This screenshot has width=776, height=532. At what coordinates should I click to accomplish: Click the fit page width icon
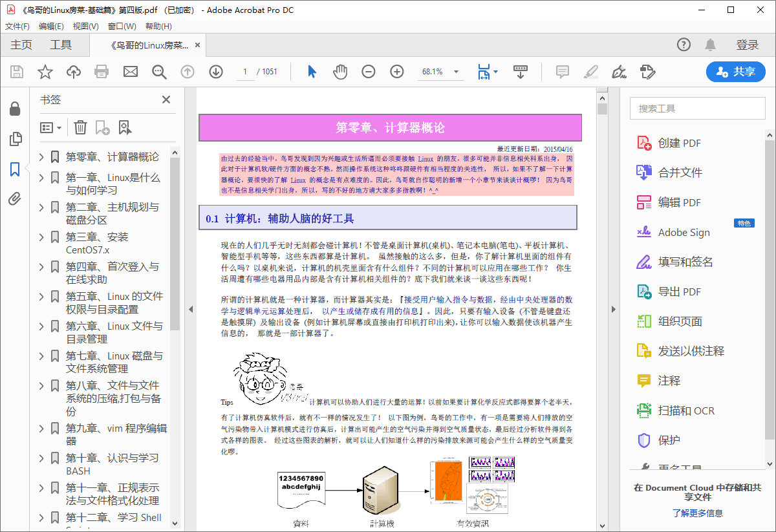484,72
